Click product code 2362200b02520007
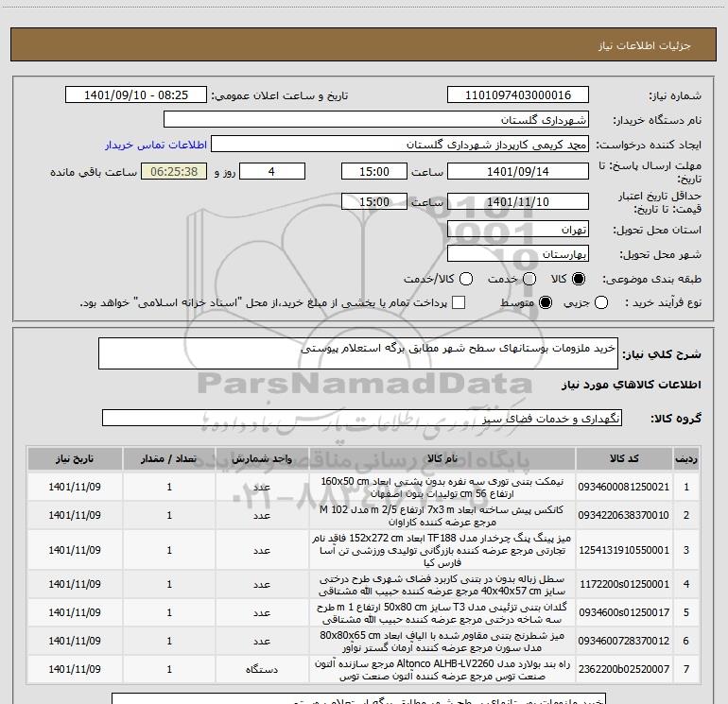 [x=624, y=669]
